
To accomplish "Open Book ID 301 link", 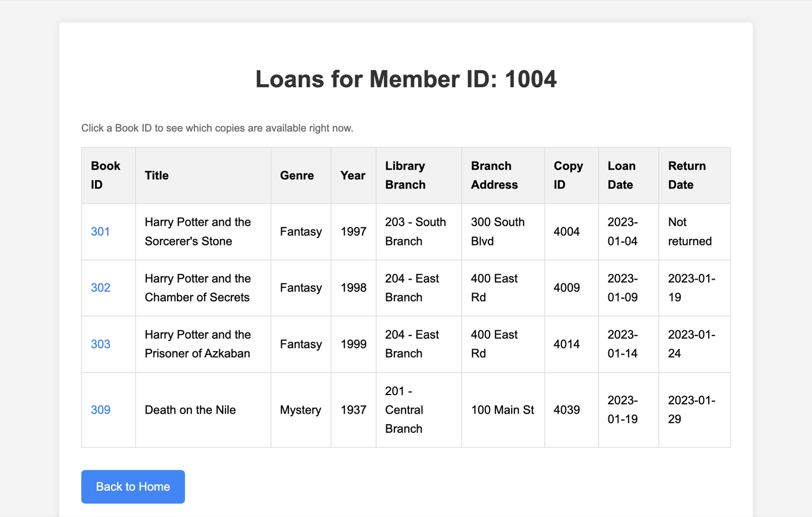I will [100, 232].
